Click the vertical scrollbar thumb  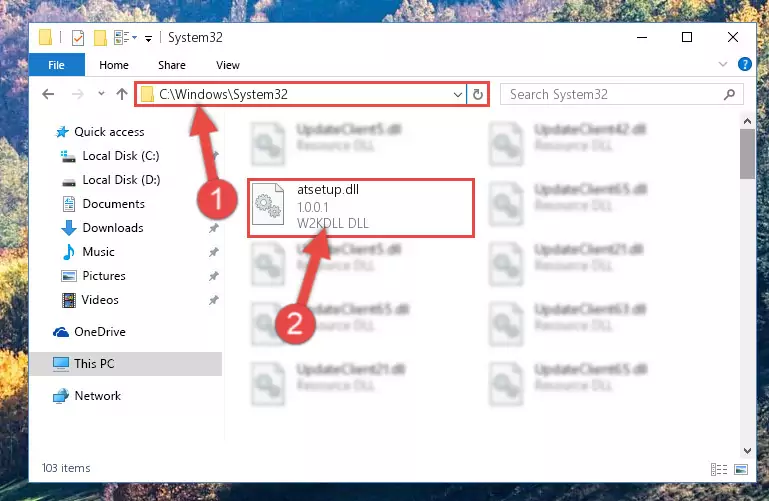tap(747, 154)
